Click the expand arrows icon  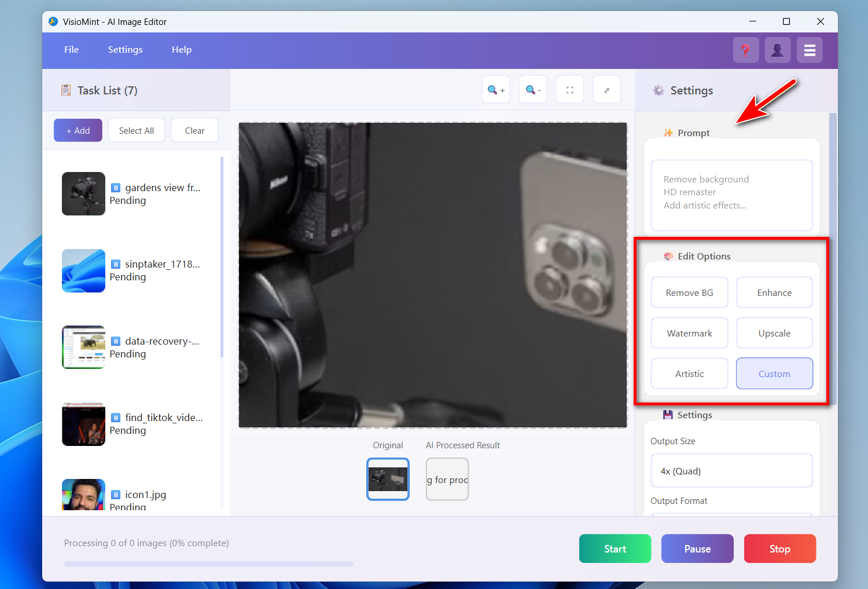[606, 90]
